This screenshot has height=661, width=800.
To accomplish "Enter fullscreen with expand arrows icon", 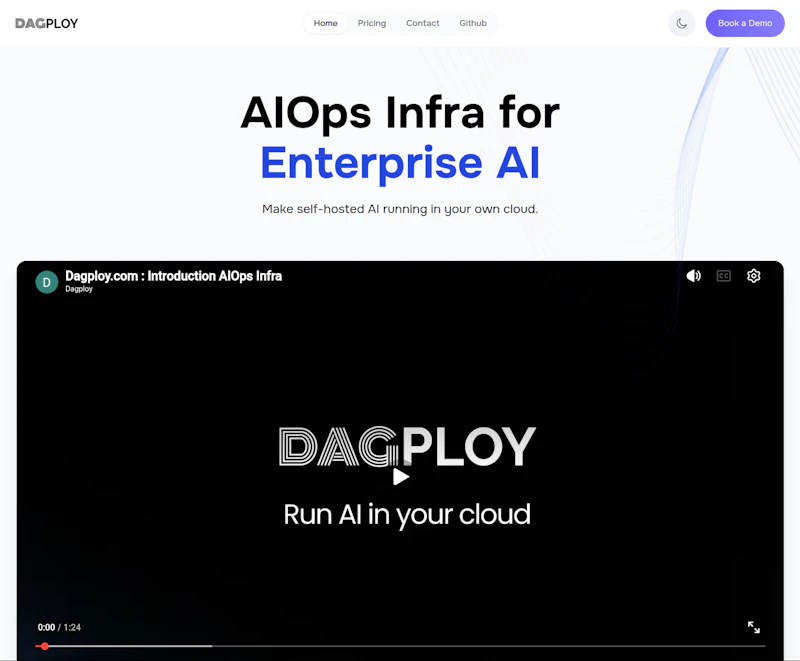I will [754, 627].
